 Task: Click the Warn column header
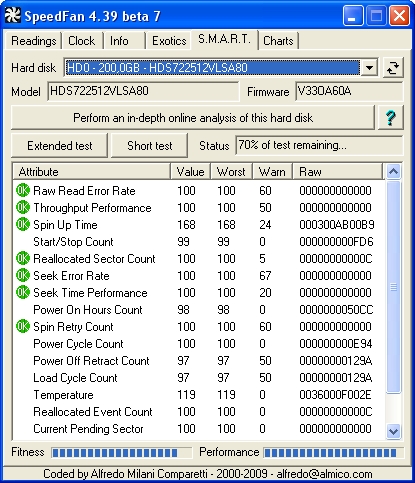pyautogui.click(x=272, y=172)
